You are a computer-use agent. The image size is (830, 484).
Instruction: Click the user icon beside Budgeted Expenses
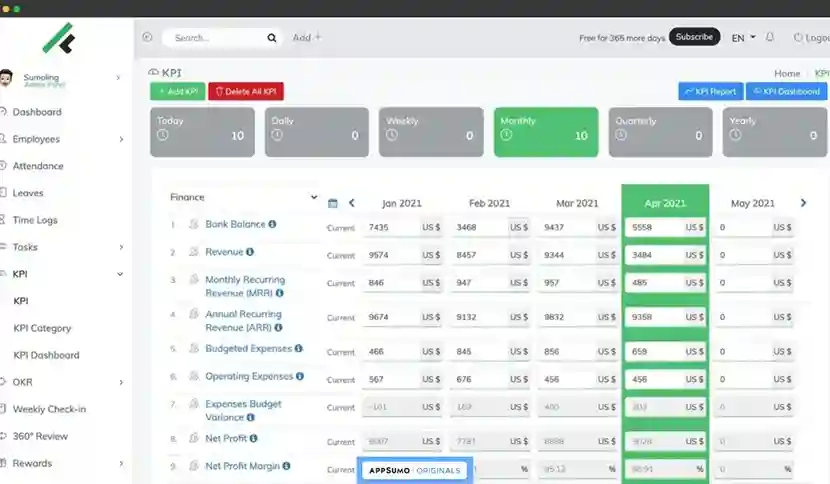(194, 348)
